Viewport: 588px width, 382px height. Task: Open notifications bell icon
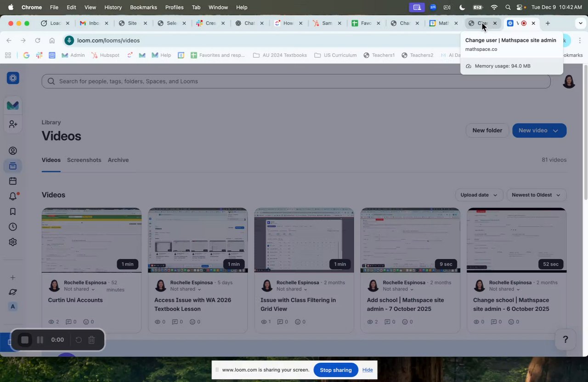tap(13, 196)
